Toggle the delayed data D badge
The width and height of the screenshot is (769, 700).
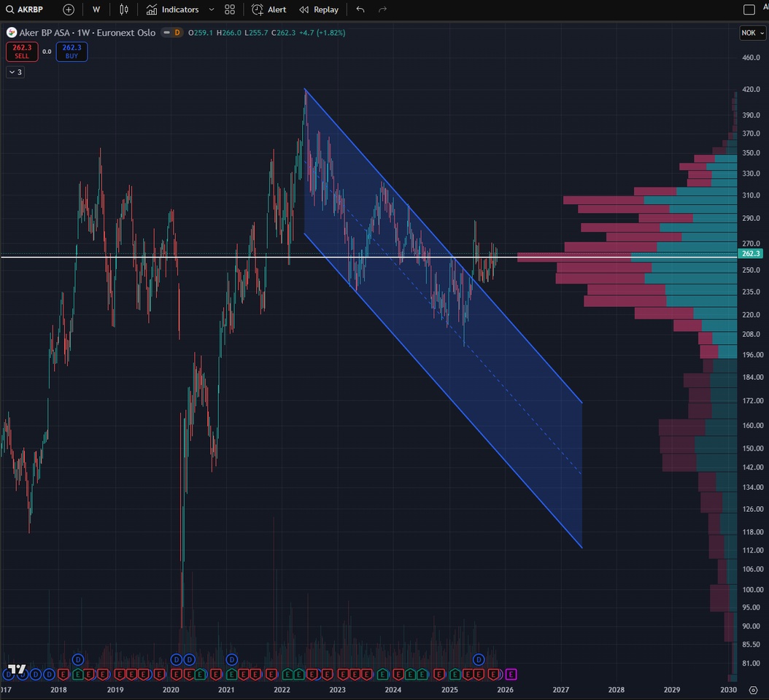click(176, 33)
